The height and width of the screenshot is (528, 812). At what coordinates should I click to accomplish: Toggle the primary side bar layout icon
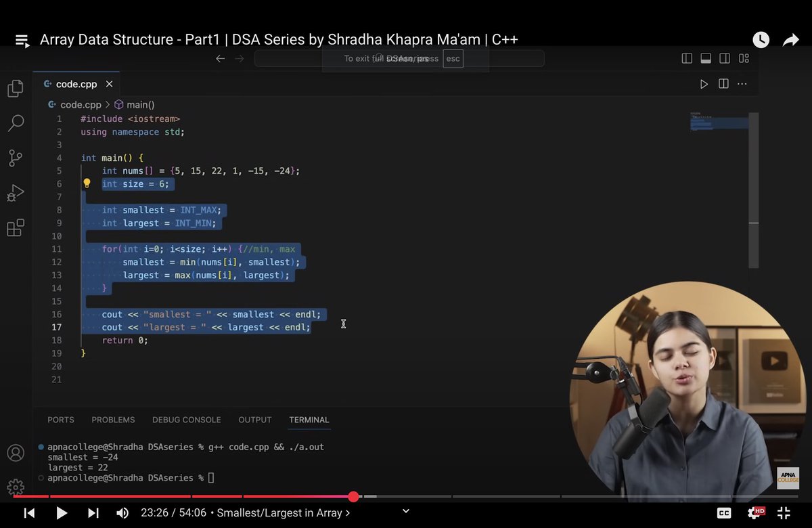tap(687, 58)
